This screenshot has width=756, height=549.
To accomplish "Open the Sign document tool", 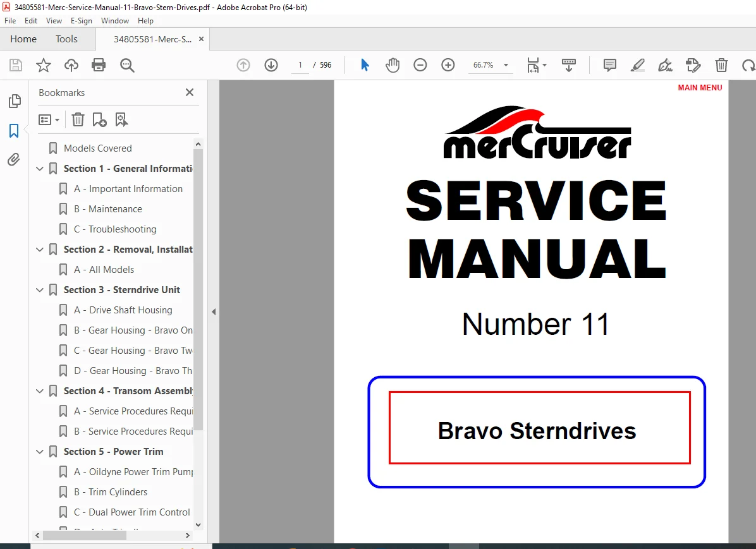I will point(666,65).
